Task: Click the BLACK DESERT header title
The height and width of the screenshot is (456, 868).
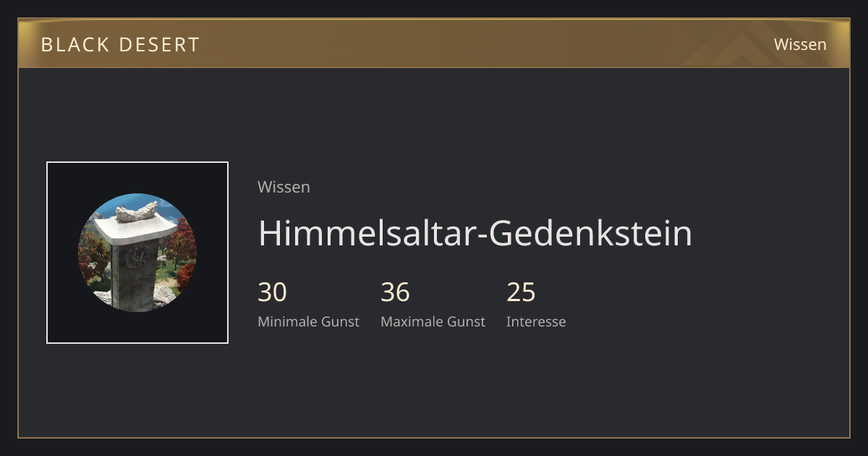Action: 120,45
